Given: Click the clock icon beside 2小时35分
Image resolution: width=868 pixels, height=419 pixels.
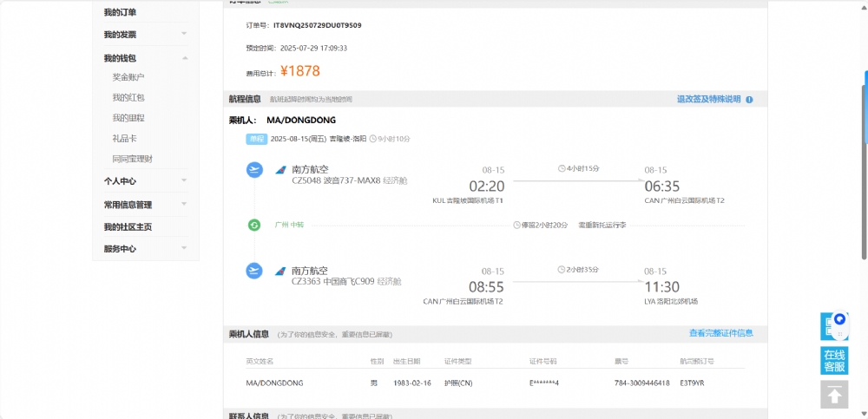Looking at the screenshot, I should click(562, 270).
